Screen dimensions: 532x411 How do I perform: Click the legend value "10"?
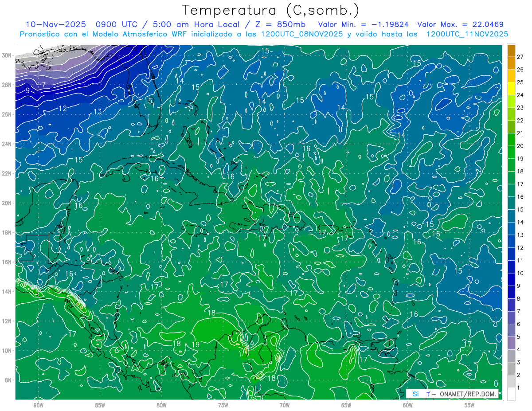[520, 273]
